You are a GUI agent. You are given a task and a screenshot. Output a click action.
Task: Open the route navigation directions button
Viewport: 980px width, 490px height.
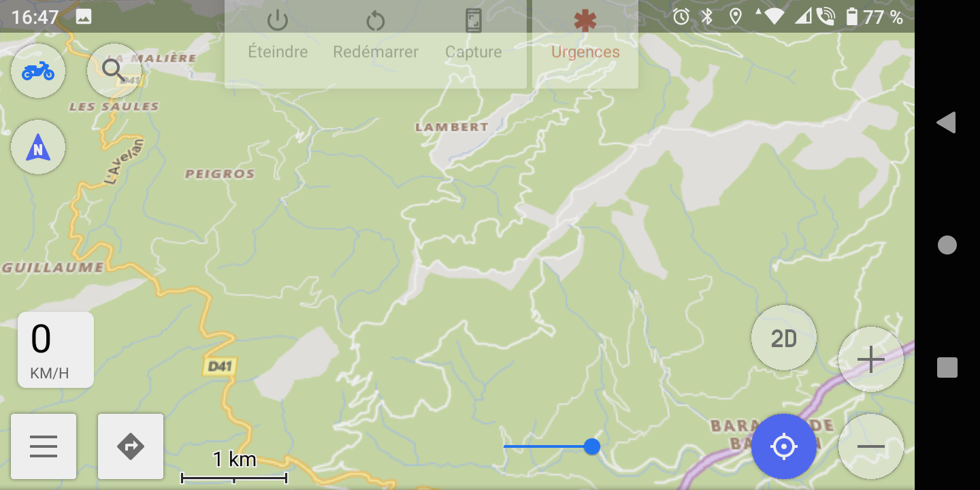(131, 446)
